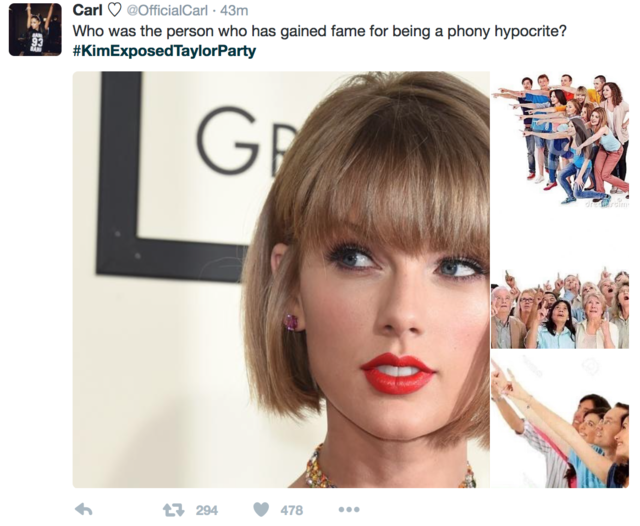Screen dimensions: 640x526
Task: Click the tweet text about phony hypocrite
Action: (x=320, y=31)
